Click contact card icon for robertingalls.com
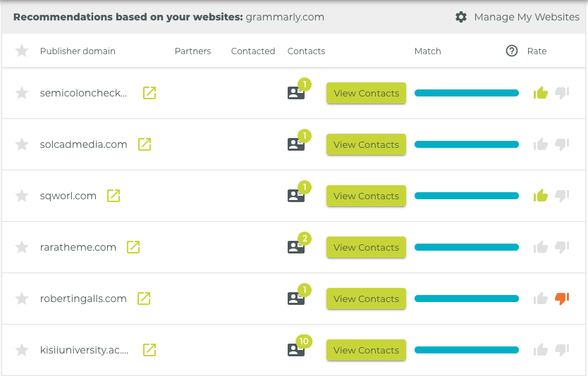The height and width of the screenshot is (376, 588). 296,299
